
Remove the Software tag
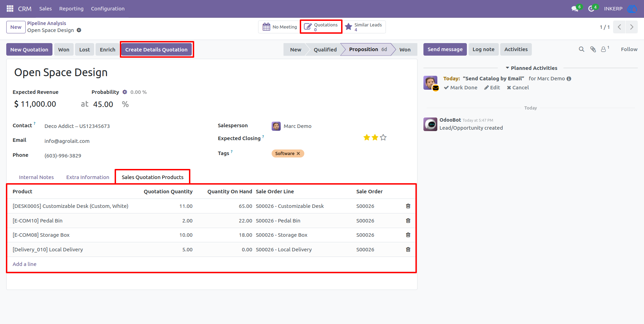pyautogui.click(x=298, y=154)
